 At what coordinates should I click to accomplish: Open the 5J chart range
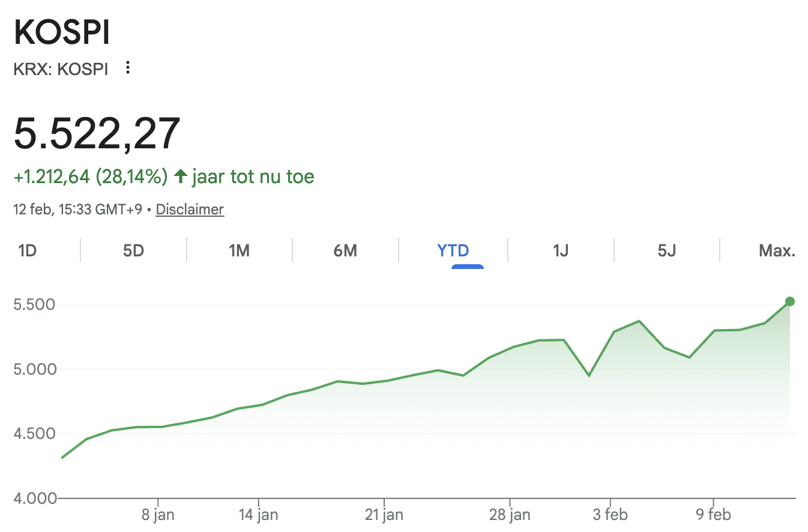666,250
